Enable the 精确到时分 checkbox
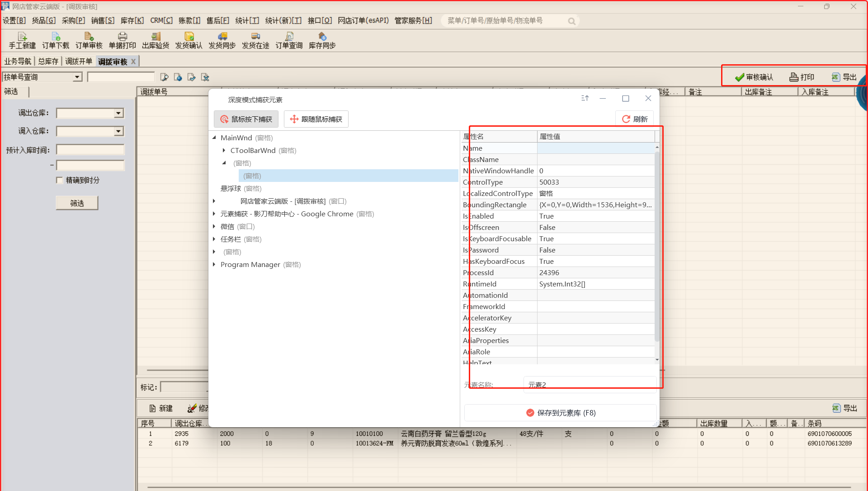Screen dimensions: 868x491 pos(60,181)
